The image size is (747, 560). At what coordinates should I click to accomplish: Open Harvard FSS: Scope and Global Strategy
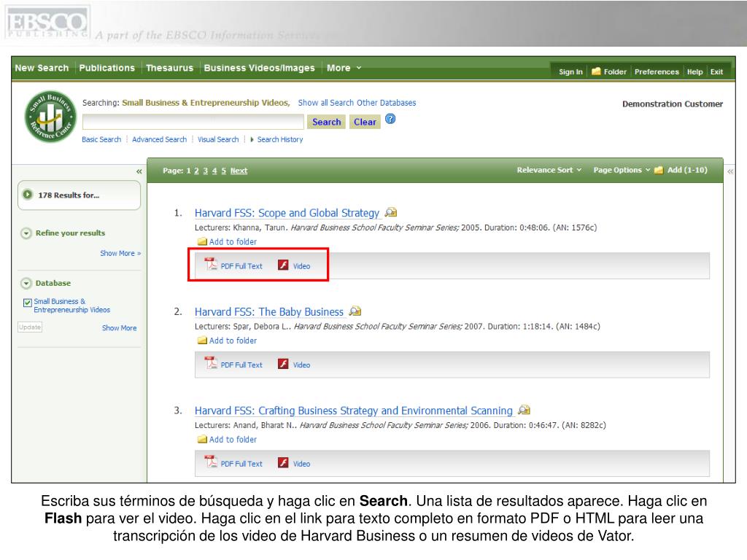[287, 213]
